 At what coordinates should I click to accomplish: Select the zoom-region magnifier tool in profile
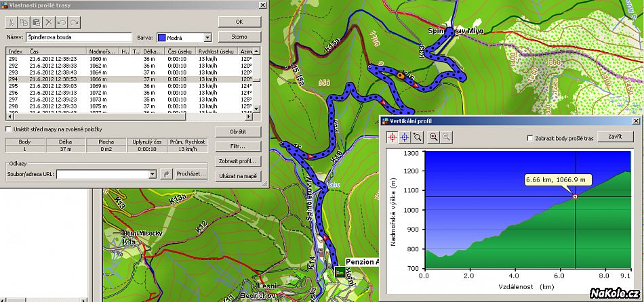(418, 137)
